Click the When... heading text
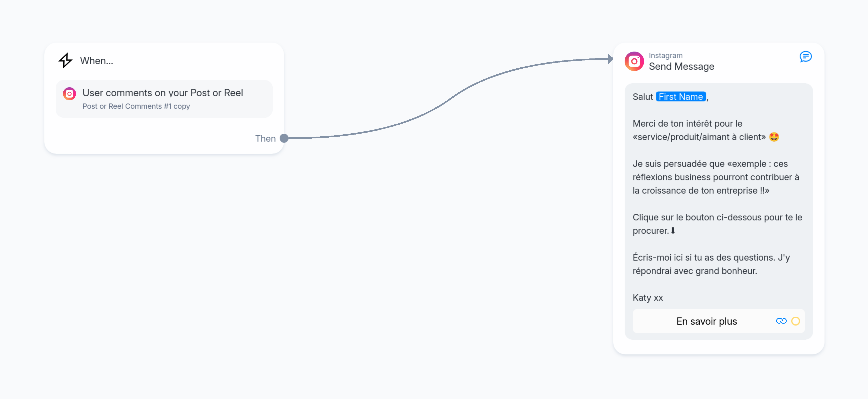The width and height of the screenshot is (868, 399). click(x=96, y=61)
